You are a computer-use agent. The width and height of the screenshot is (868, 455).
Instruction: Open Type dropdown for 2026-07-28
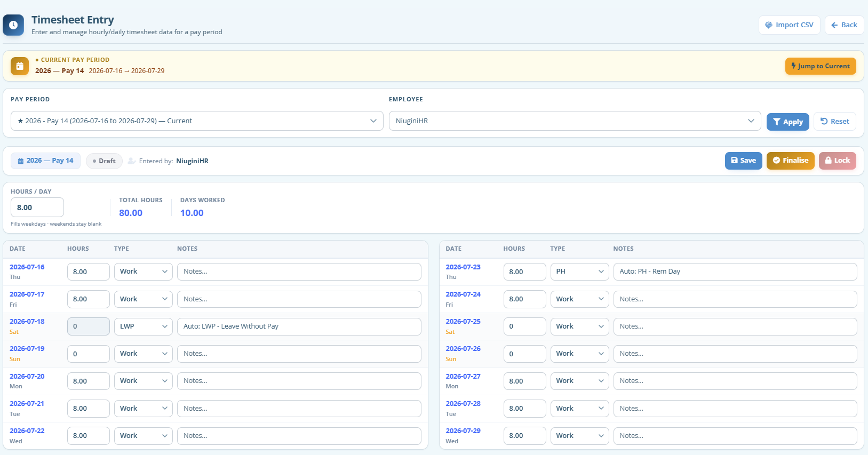(580, 409)
